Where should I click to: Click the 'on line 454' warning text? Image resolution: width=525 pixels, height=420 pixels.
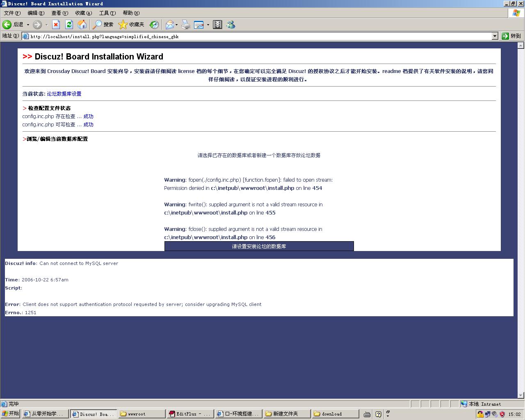(x=309, y=188)
